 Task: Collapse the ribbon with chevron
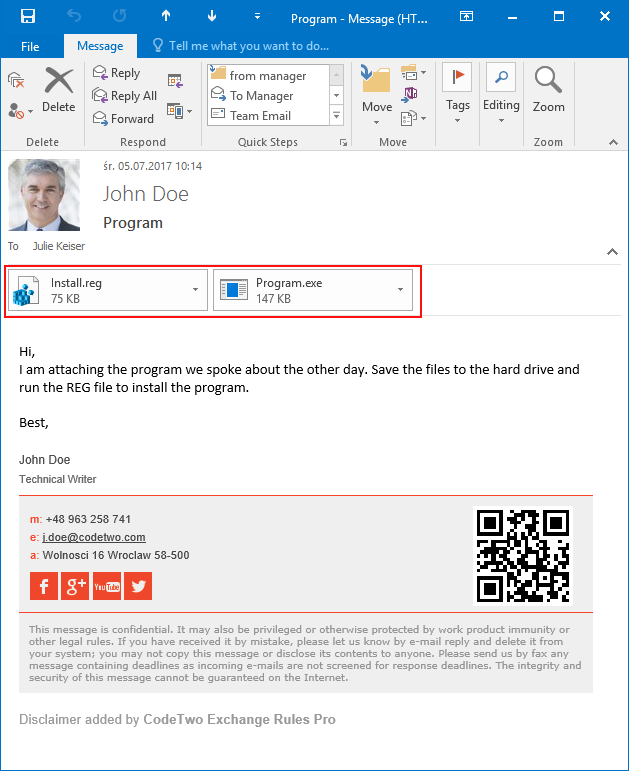[613, 143]
